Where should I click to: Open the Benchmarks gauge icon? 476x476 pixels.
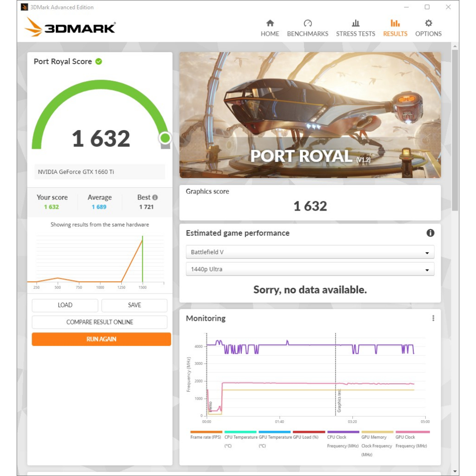pyautogui.click(x=308, y=23)
